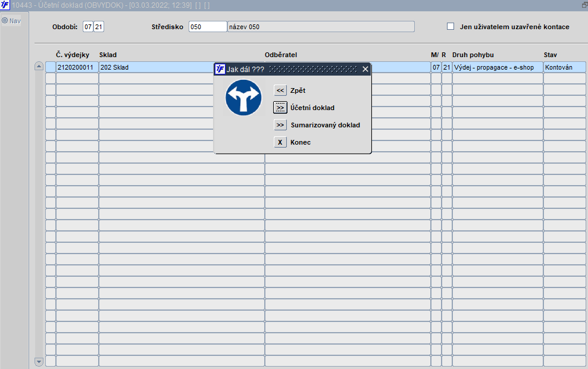The height and width of the screenshot is (369, 588).
Task: Click the >> button for Účetní doklad
Action: click(280, 108)
